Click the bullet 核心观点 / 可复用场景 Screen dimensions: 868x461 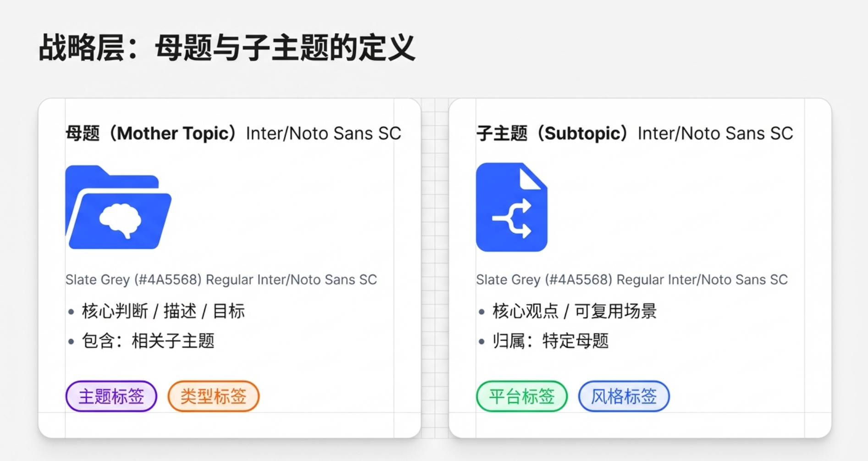tap(574, 311)
